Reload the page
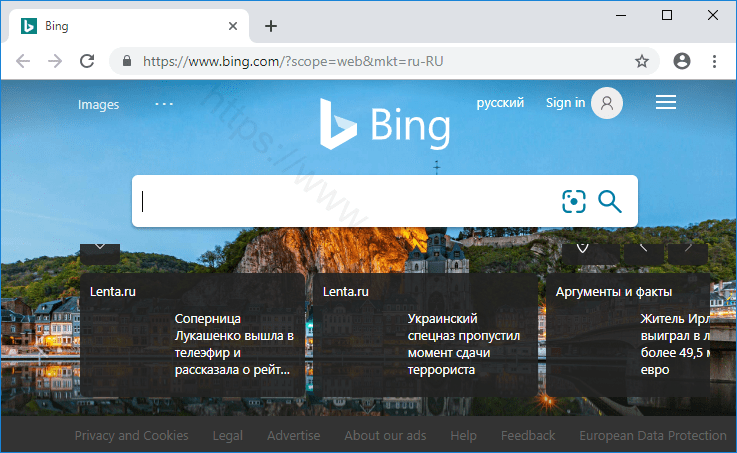Viewport: 737px width, 453px height. click(x=87, y=61)
